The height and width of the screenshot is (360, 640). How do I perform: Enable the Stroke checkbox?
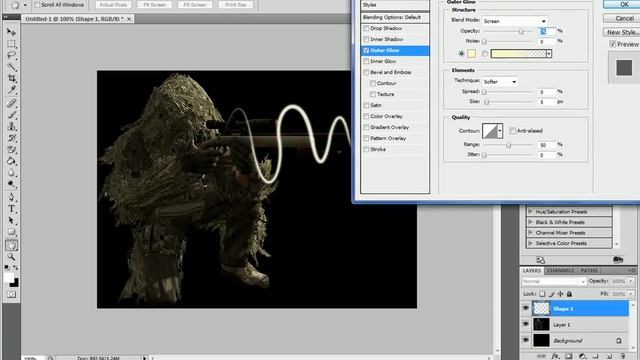point(366,149)
